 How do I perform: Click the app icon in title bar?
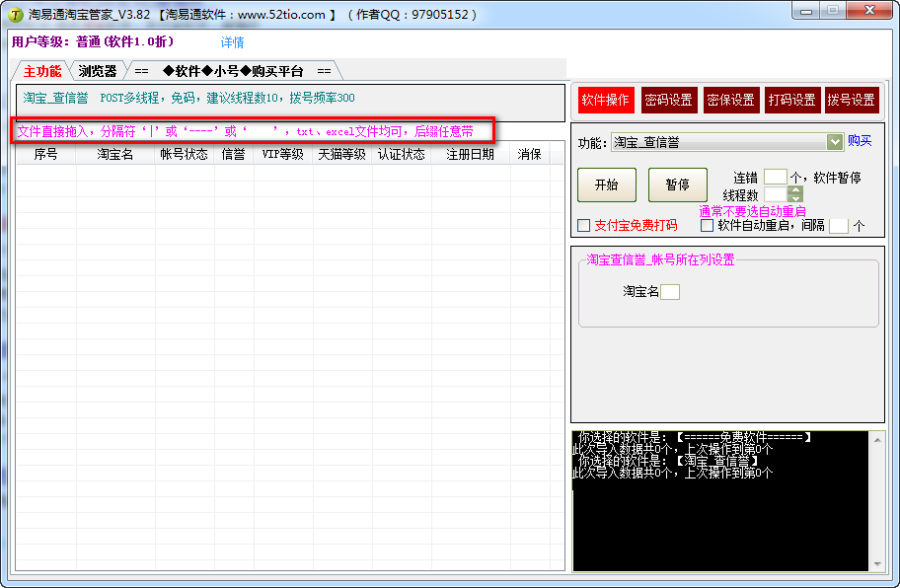tap(15, 15)
